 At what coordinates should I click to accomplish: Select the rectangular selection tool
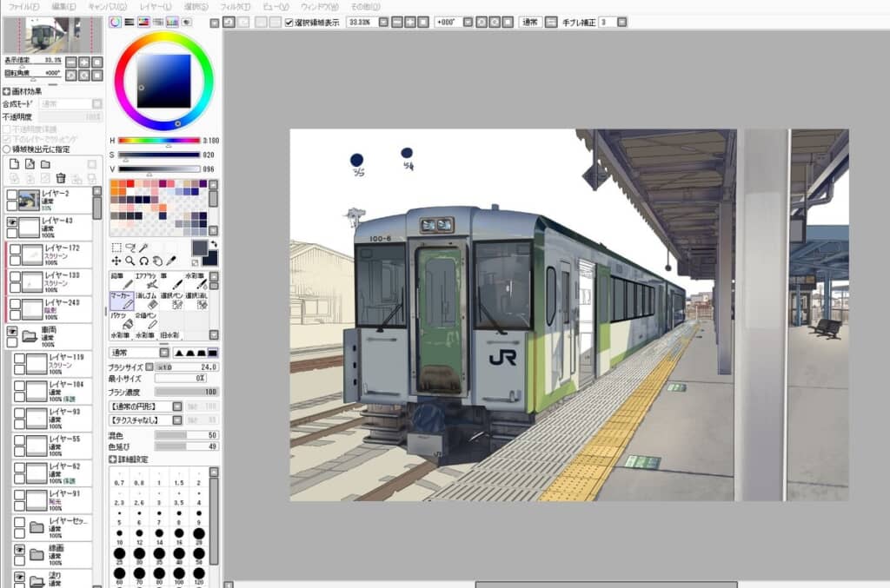pos(116,248)
